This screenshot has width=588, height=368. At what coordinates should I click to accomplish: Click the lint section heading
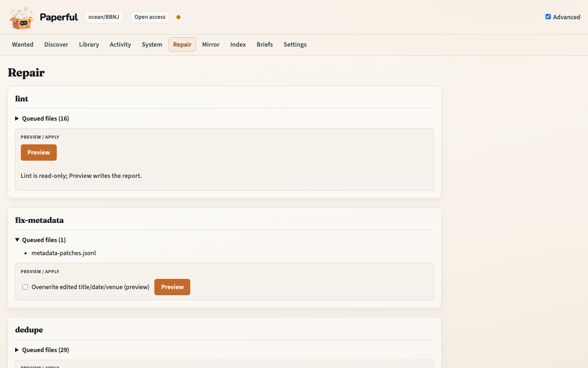22,99
